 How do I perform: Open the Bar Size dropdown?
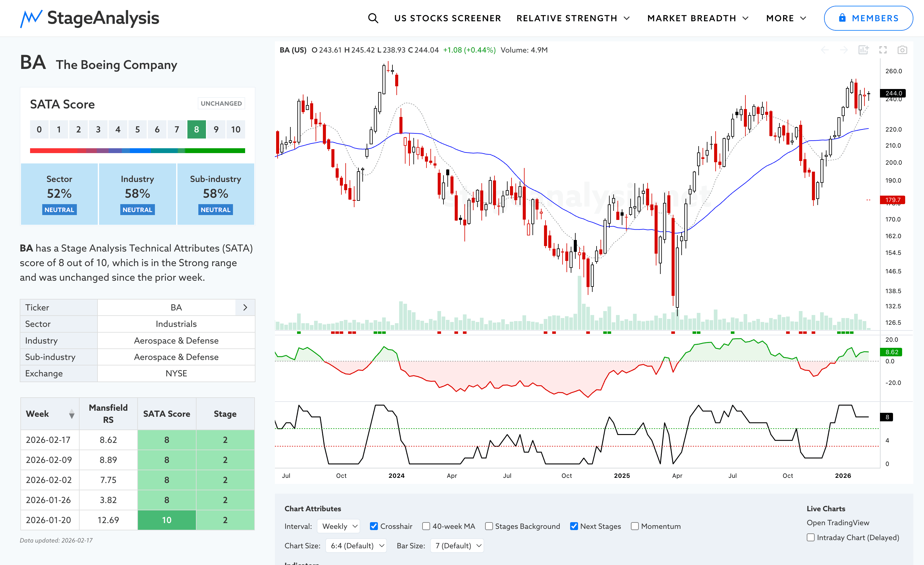coord(457,546)
